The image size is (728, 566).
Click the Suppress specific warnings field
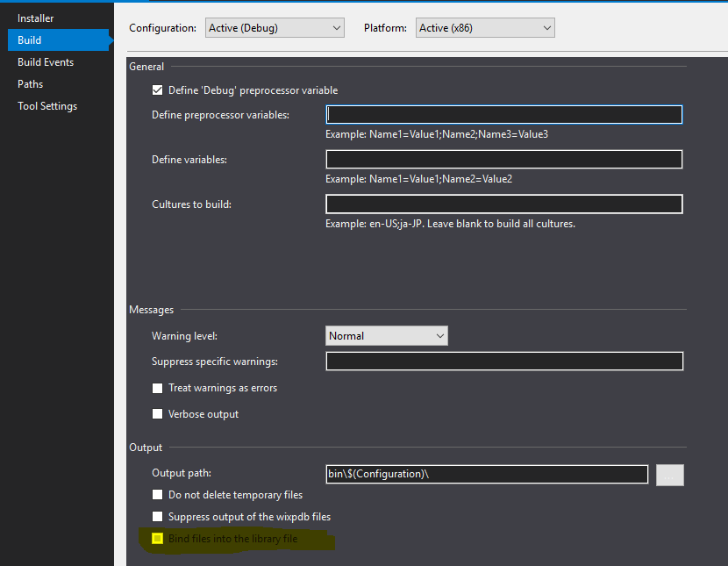[x=503, y=361]
